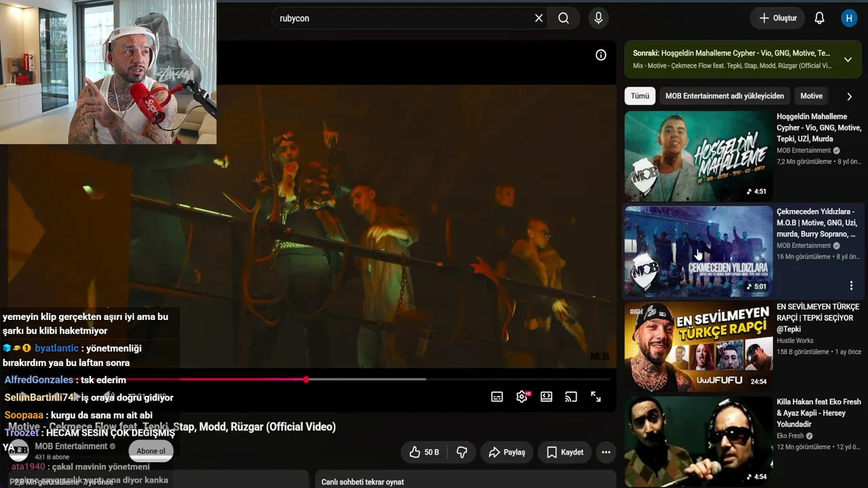Open the Hoşgeldin Mahalleme Cypher thumbnail
This screenshot has width=868, height=488.
698,156
